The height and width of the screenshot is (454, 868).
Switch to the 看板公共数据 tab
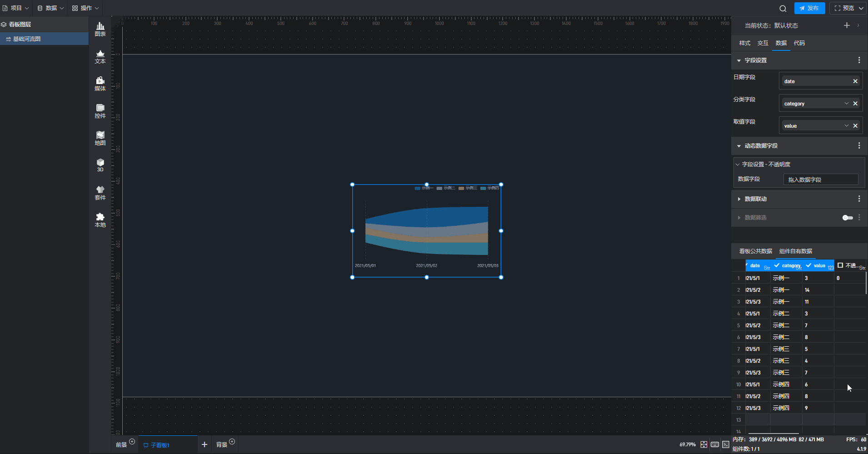point(755,251)
